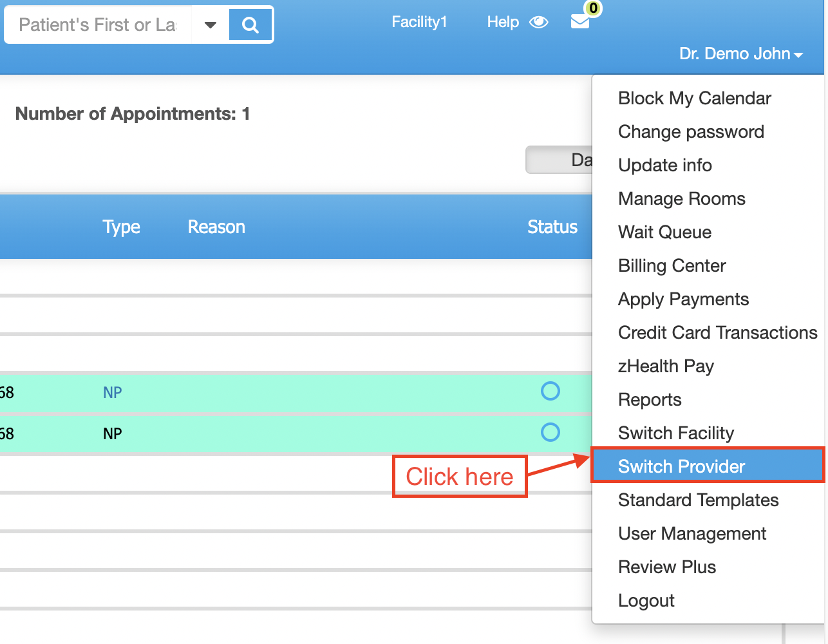Open the Help menu
Screen dimensions: 828x644
tap(503, 22)
